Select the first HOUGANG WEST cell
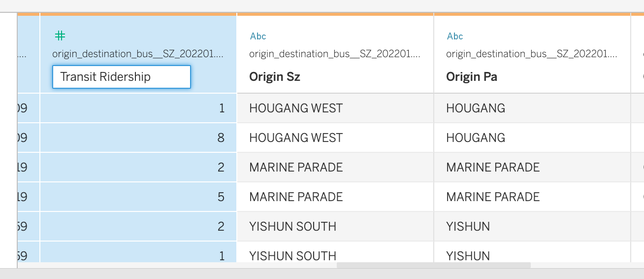 (296, 108)
